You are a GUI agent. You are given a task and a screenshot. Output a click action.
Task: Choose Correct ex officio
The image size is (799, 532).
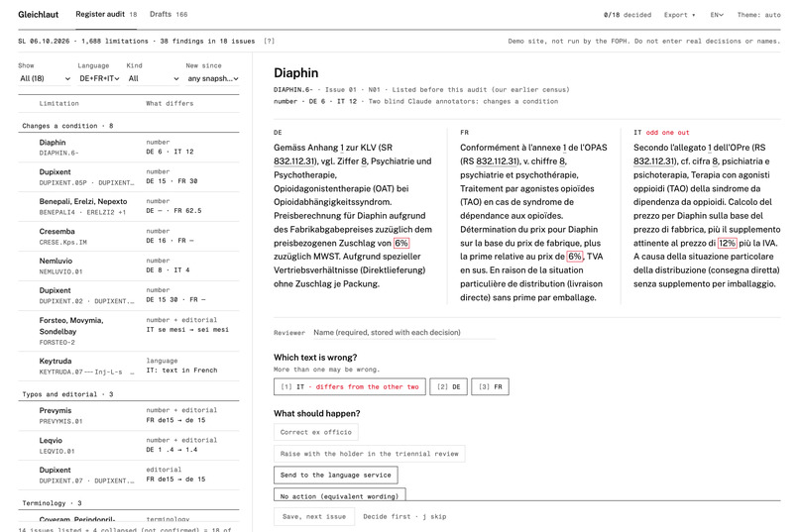tap(316, 432)
